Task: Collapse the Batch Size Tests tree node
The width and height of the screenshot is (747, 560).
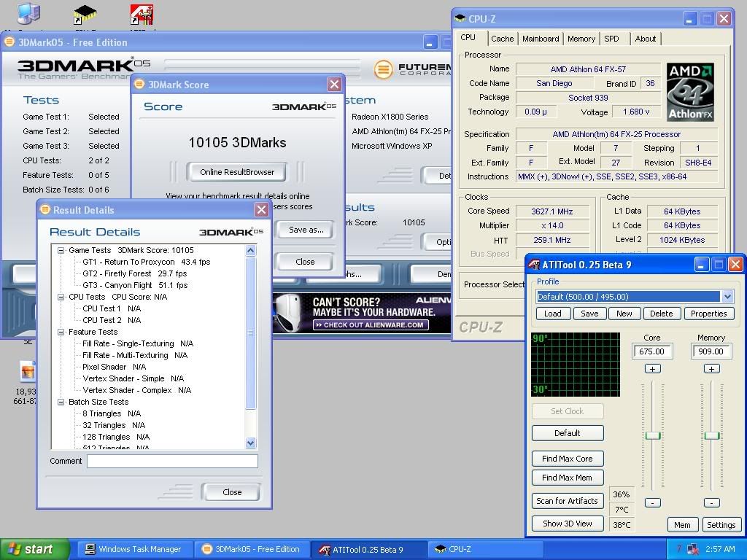Action: click(x=61, y=402)
